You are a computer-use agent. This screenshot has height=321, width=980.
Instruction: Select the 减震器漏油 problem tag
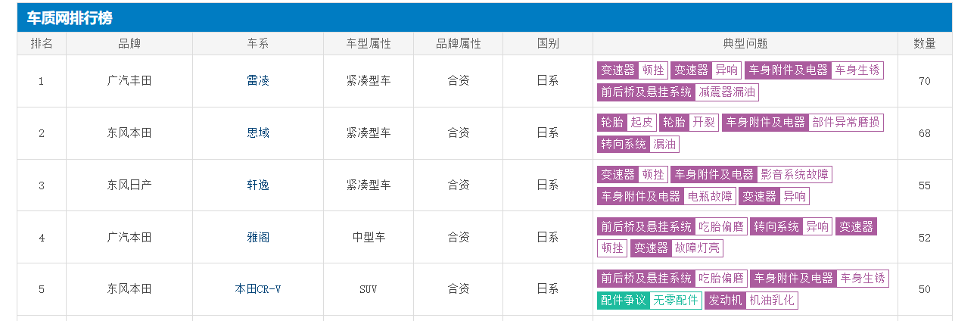click(x=726, y=92)
